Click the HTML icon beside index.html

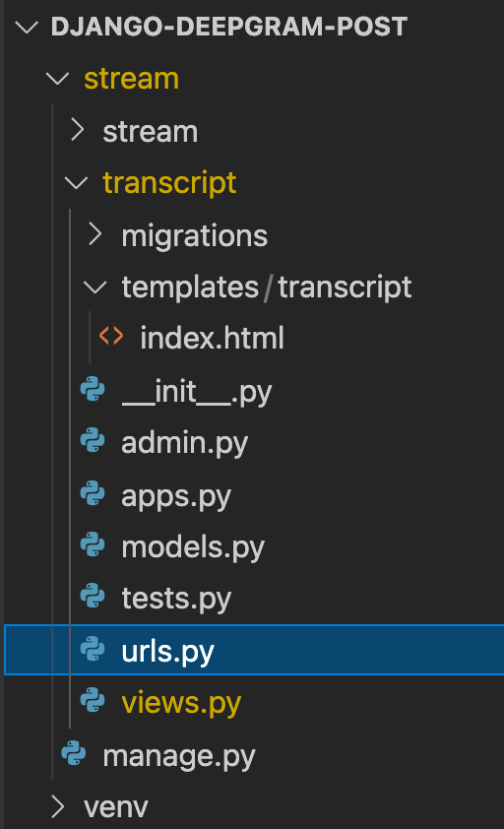pyautogui.click(x=111, y=337)
